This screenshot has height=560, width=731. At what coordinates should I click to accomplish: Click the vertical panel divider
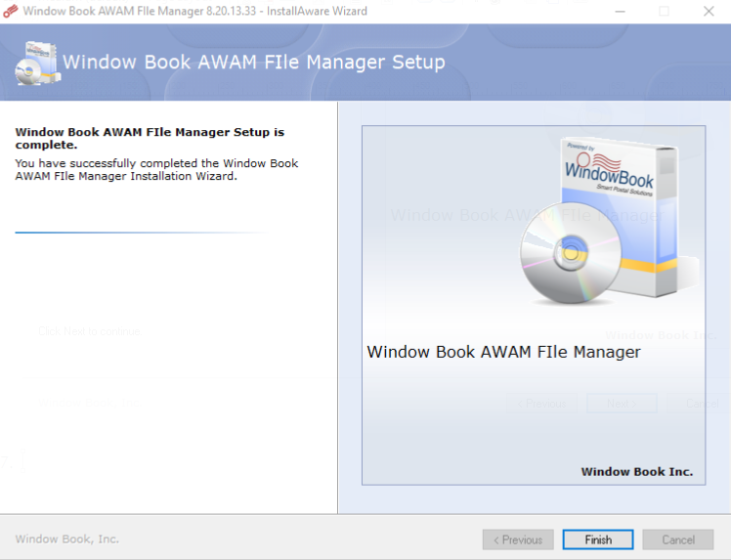point(337,308)
